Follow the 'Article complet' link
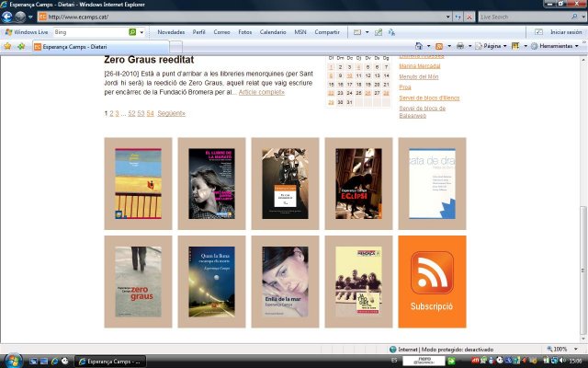 coord(261,93)
